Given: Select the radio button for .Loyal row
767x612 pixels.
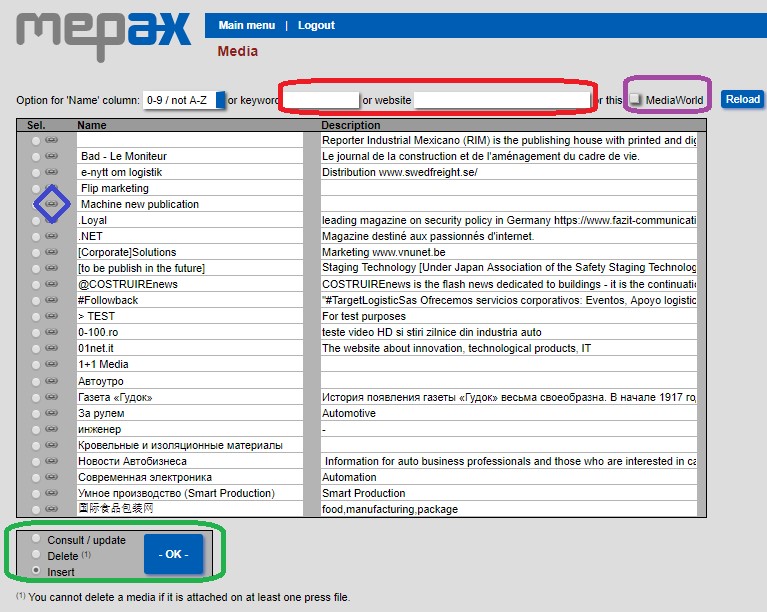Looking at the screenshot, I should point(36,220).
